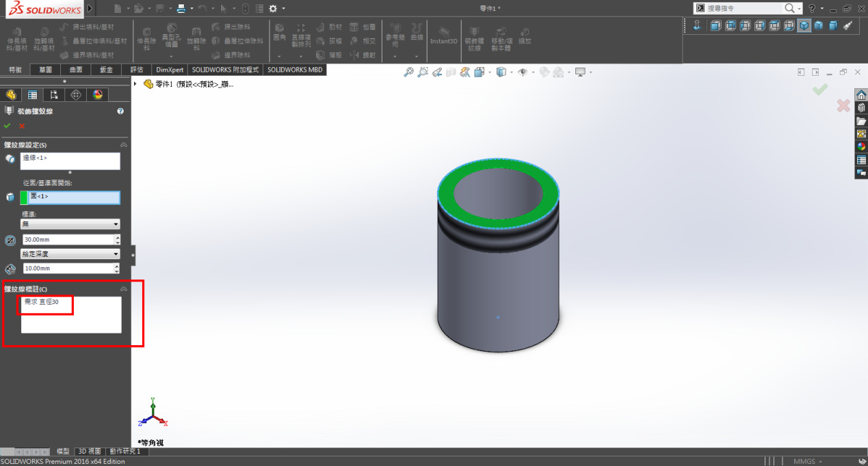Click the 曲線 curves tool
The width and height of the screenshot is (868, 466).
point(416,33)
